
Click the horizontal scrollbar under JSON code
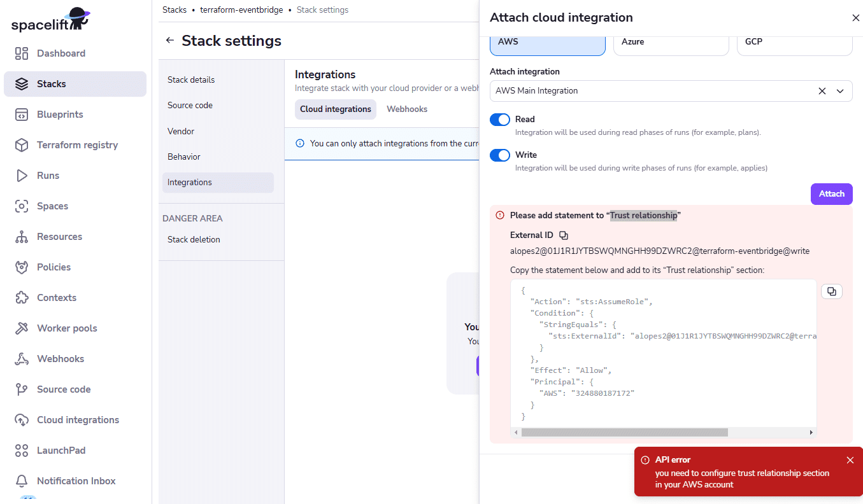(x=624, y=433)
